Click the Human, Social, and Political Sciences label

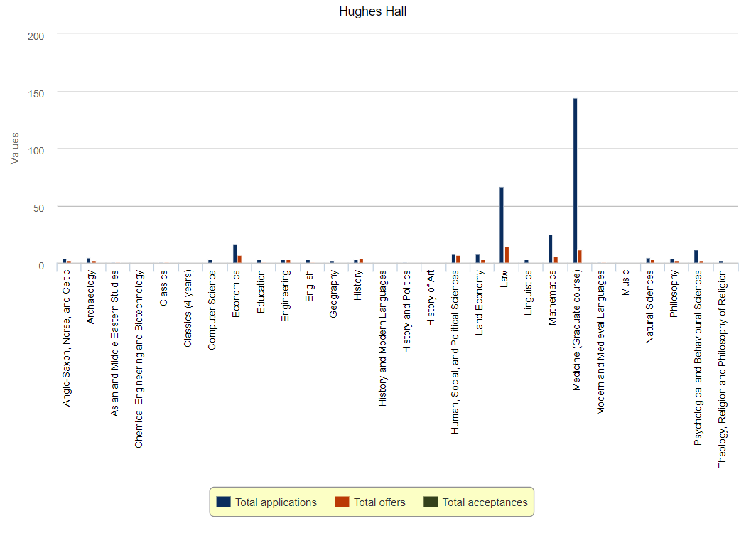(x=455, y=352)
